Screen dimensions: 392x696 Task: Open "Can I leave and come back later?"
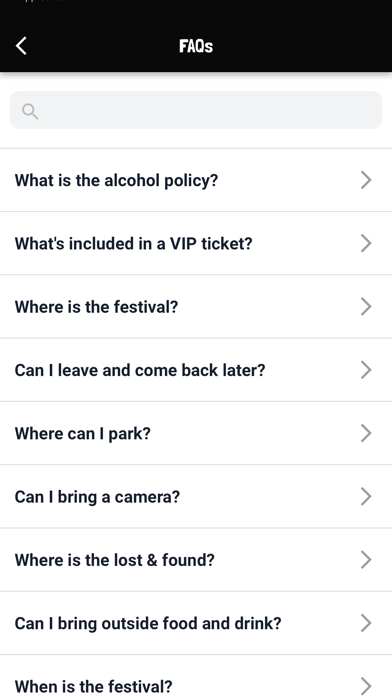click(x=196, y=370)
